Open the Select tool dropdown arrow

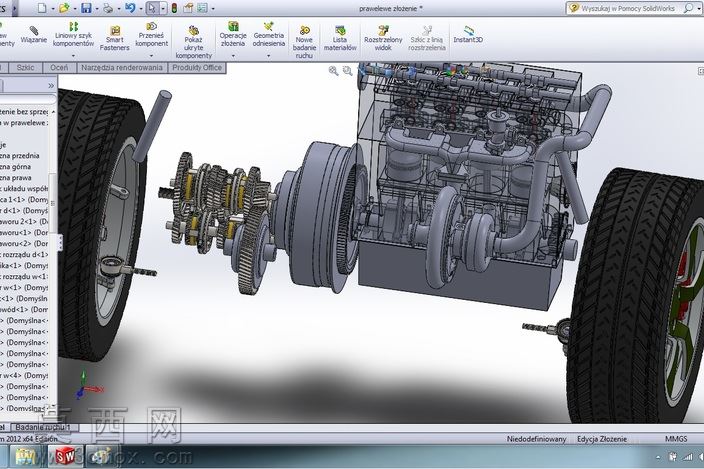click(163, 9)
